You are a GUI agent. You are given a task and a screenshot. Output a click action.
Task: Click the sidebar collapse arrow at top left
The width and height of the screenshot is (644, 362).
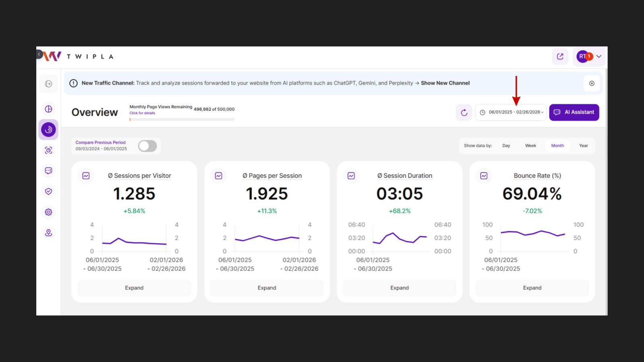point(39,54)
